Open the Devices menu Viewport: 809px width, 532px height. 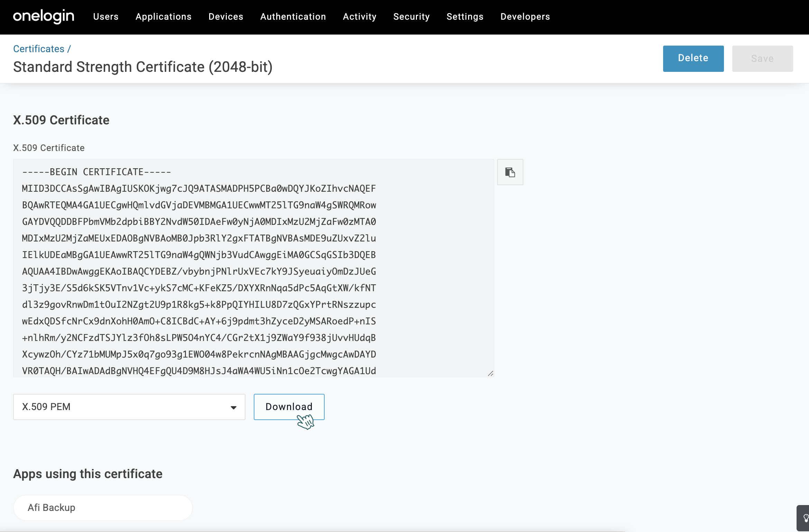[x=226, y=17]
